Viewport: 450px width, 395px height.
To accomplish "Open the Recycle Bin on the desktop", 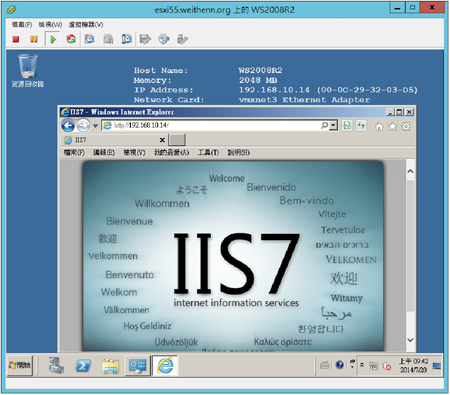I will pos(28,71).
